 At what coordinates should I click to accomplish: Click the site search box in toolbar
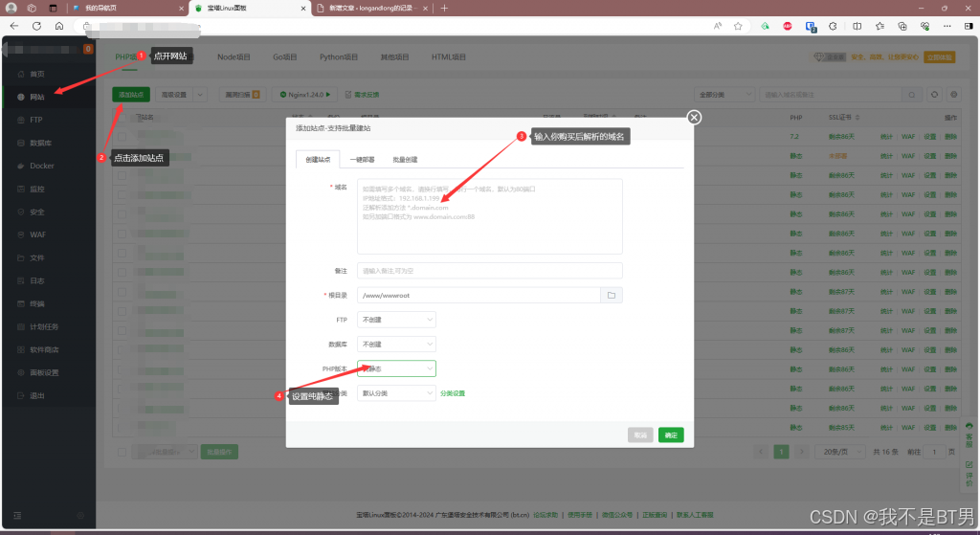point(831,95)
